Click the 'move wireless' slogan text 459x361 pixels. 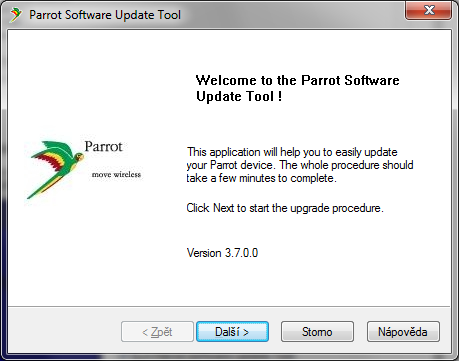[x=116, y=174]
